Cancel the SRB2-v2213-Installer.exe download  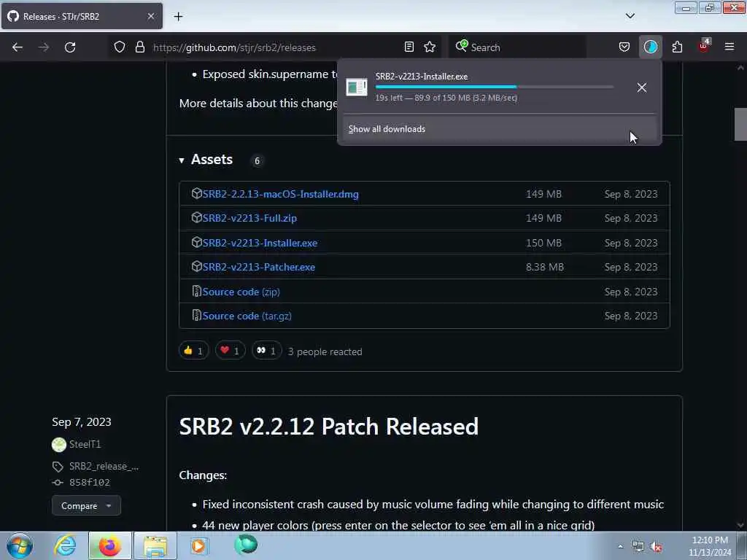pos(642,87)
